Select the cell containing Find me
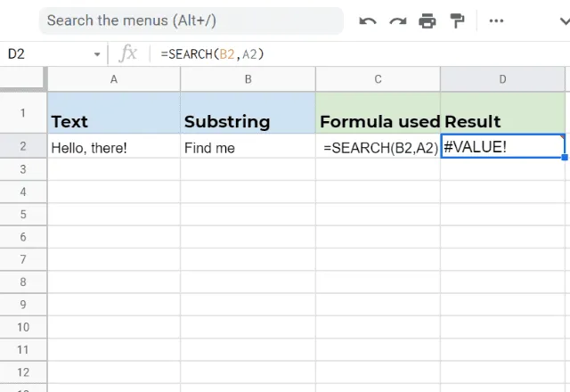 [x=248, y=146]
